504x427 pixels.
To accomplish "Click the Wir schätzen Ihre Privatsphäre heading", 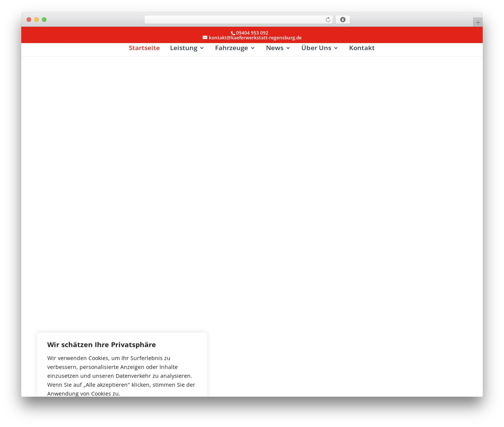I will point(102,345).
